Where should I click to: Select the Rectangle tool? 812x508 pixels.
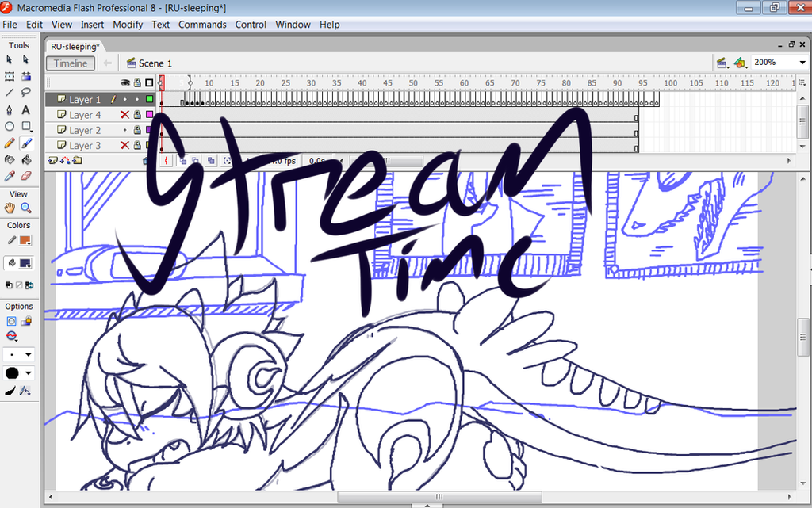[26, 126]
